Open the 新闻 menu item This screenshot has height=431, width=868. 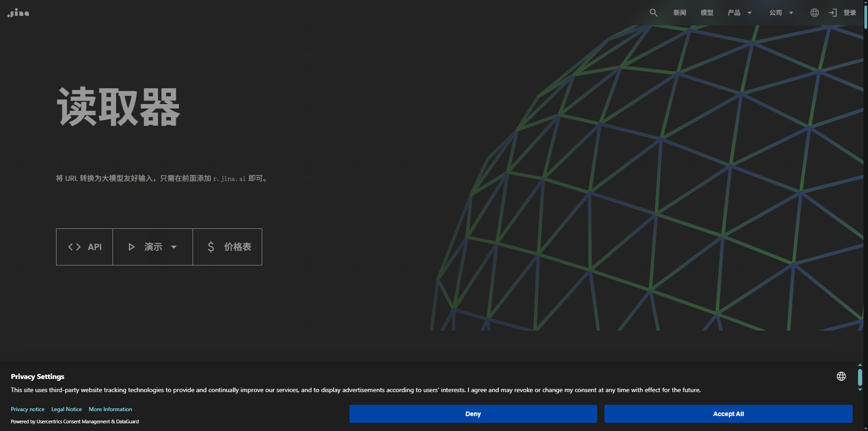tap(679, 13)
